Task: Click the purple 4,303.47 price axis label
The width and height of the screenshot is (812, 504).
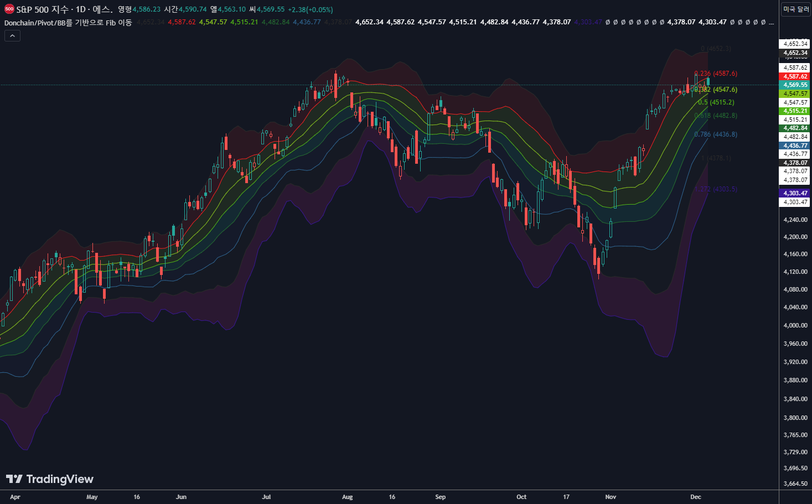Action: click(x=795, y=193)
